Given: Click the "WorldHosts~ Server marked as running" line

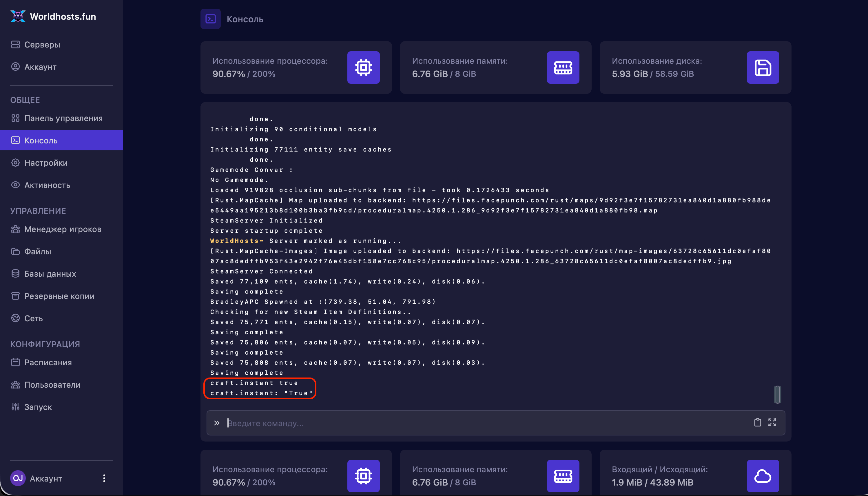Looking at the screenshot, I should click(x=306, y=241).
